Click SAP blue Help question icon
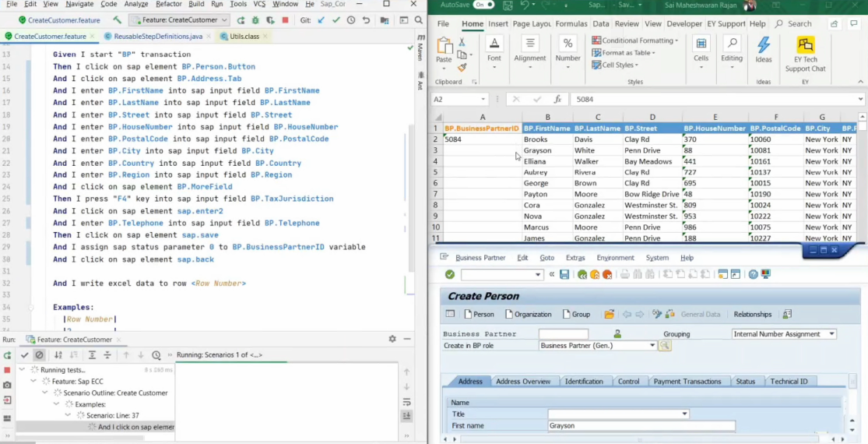The image size is (868, 444). tap(753, 274)
